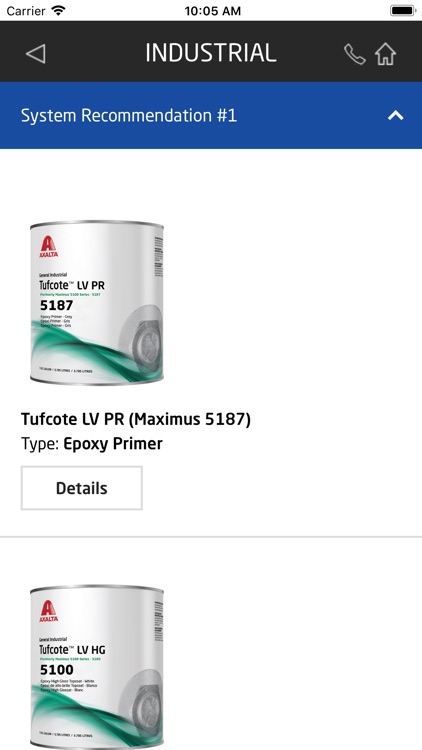Tap the Type: Epoxy Primer label
The image size is (422, 750).
(x=92, y=444)
